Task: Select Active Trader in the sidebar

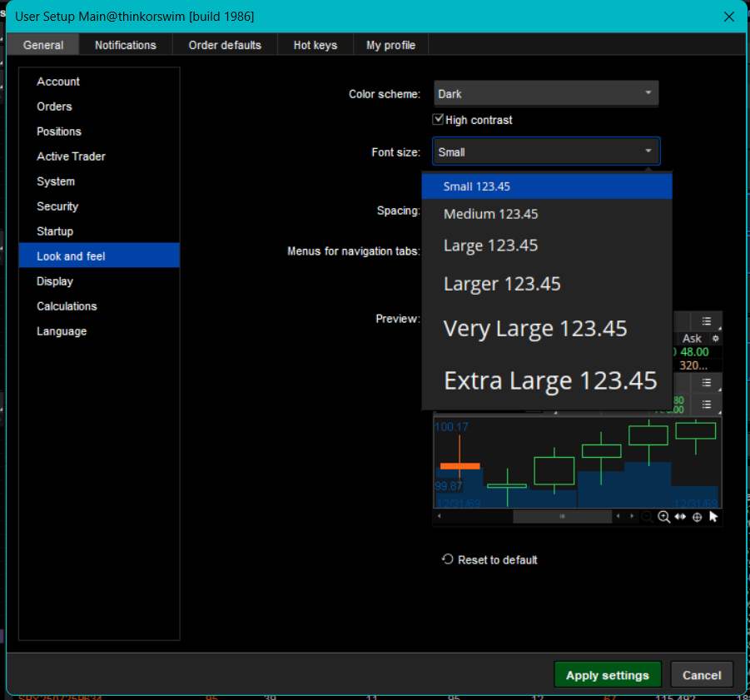Action: (x=71, y=156)
